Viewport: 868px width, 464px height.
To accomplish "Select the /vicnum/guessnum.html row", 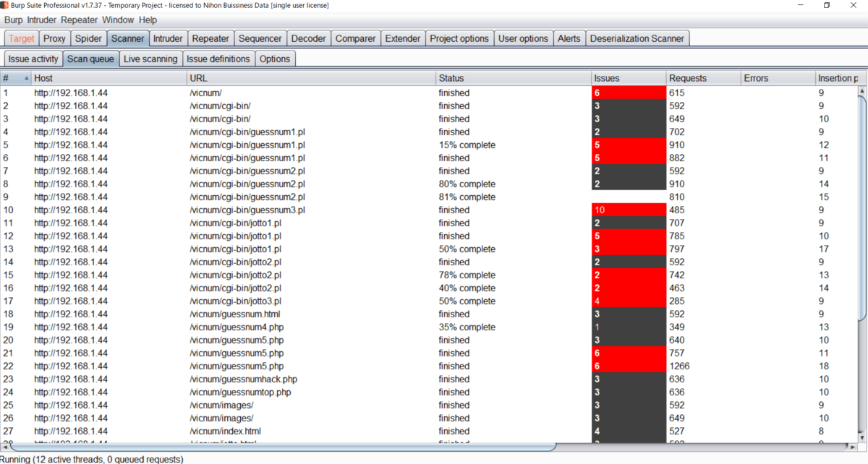I will tap(429, 314).
